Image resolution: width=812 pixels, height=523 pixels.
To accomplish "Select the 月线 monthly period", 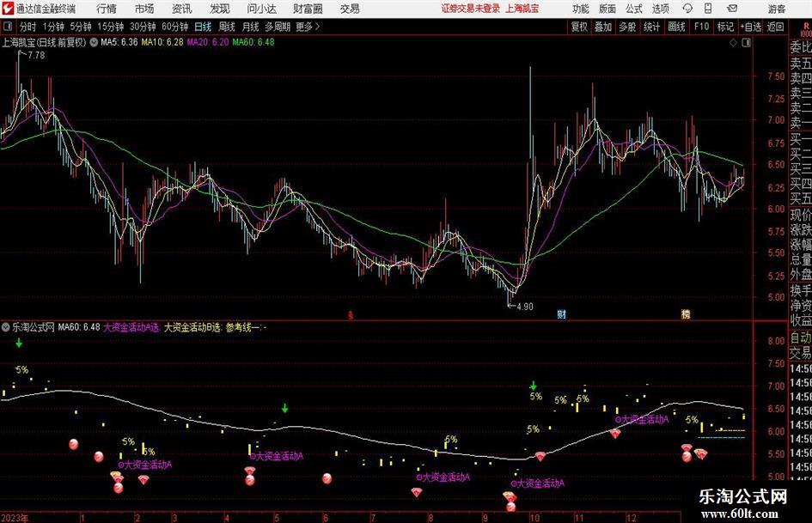I will 250,27.
